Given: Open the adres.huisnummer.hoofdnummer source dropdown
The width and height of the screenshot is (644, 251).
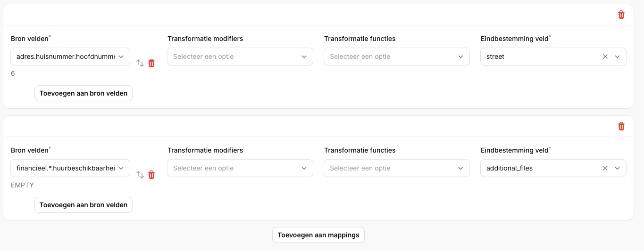Looking at the screenshot, I should click(x=70, y=57).
